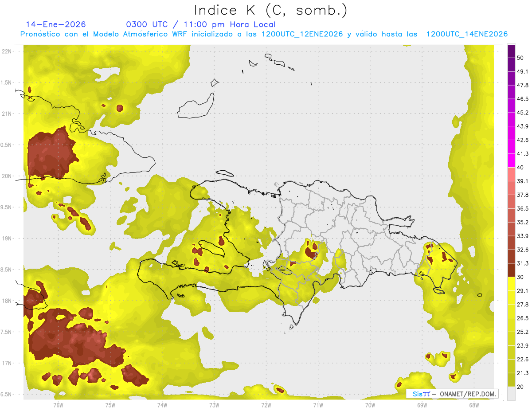Click the legend value "33.9"
532x411 pixels.
pyautogui.click(x=523, y=236)
